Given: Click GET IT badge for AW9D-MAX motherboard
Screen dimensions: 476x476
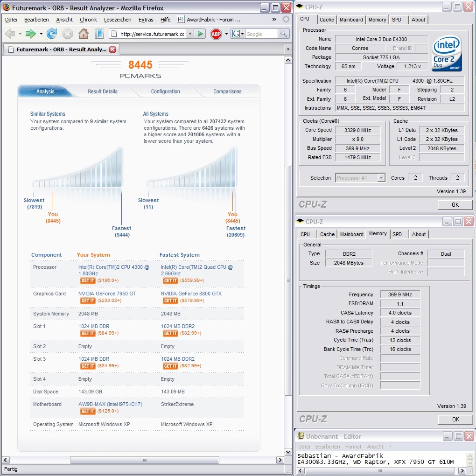Looking at the screenshot, I should coord(88,411).
